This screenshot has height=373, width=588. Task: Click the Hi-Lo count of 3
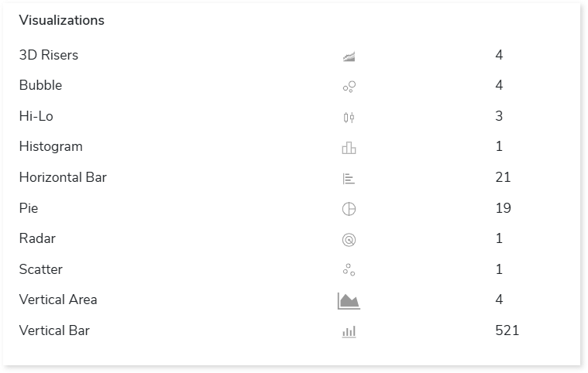[499, 116]
